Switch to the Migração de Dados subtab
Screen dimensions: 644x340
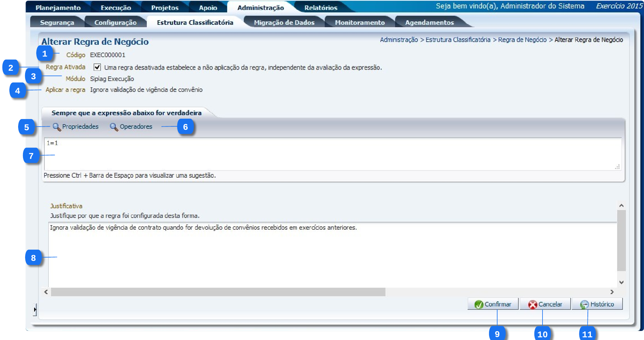tap(284, 23)
